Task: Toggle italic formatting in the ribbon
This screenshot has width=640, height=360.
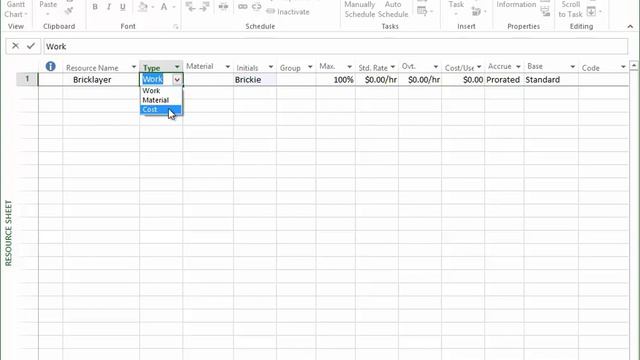Action: [x=109, y=7]
